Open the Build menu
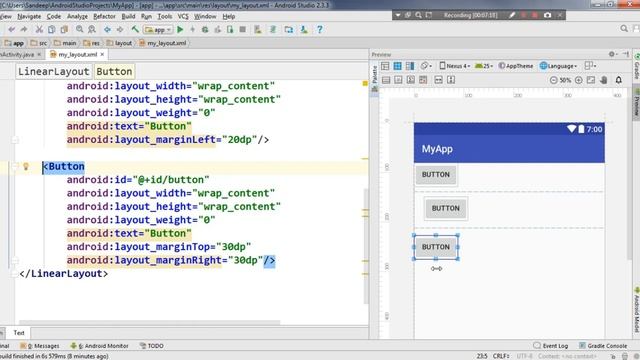Viewport: 640px width, 360px height. pyautogui.click(x=128, y=16)
